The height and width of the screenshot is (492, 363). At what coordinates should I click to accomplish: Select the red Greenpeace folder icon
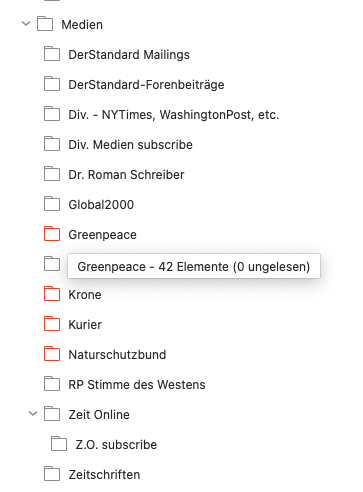point(52,234)
